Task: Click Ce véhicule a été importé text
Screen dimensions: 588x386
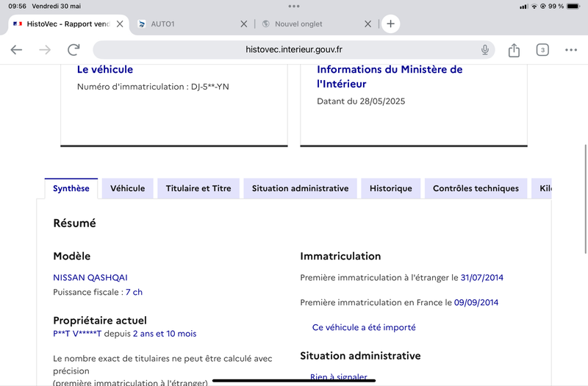Action: click(364, 327)
